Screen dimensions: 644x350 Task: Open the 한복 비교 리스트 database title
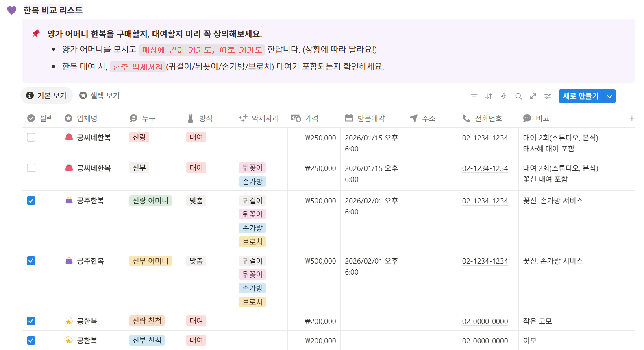click(53, 10)
